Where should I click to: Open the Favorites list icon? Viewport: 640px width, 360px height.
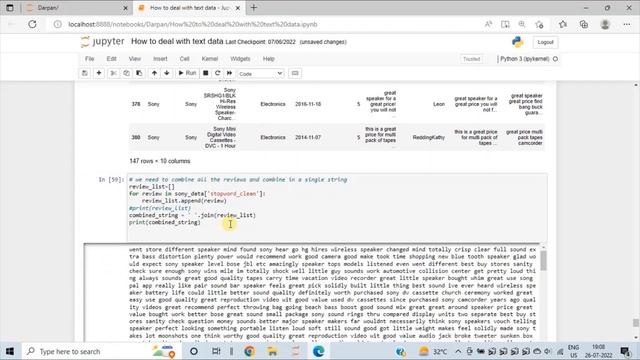click(x=563, y=24)
